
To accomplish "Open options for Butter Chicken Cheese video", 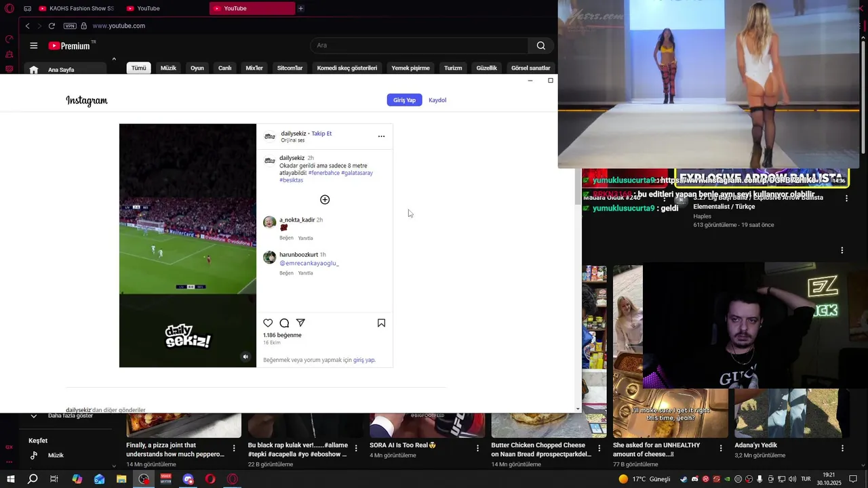I will pyautogui.click(x=599, y=449).
